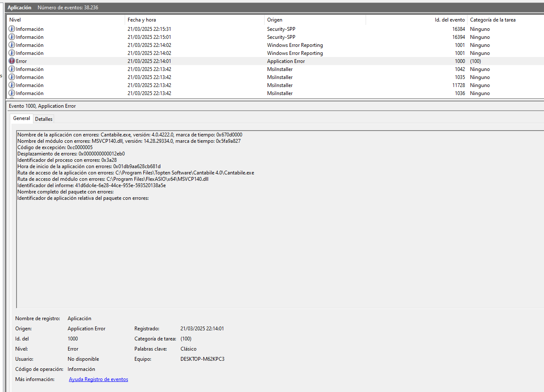The image size is (544, 392).
Task: Click the Identificador del proceso 0x3a28 line
Action: [67, 160]
